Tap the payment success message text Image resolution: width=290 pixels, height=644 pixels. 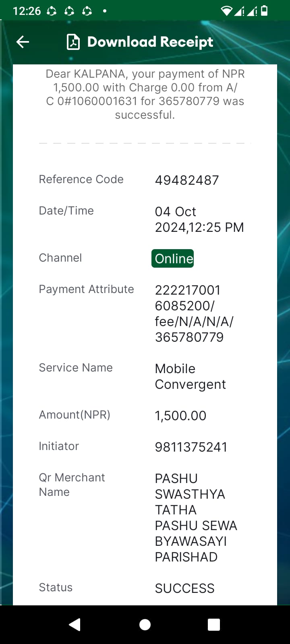pos(145,94)
